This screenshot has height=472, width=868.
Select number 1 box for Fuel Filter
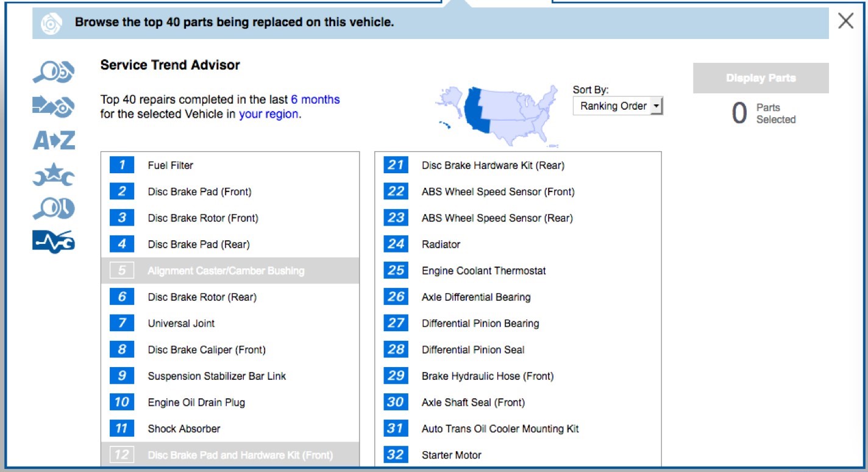[122, 165]
